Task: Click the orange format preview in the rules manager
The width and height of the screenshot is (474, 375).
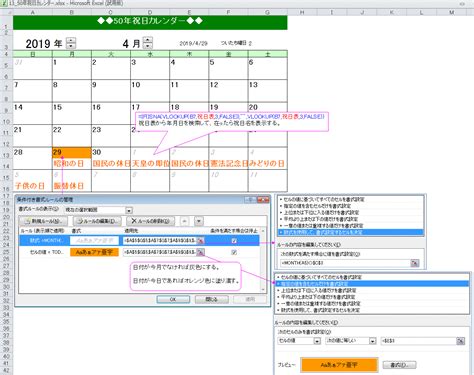Action: point(94,252)
